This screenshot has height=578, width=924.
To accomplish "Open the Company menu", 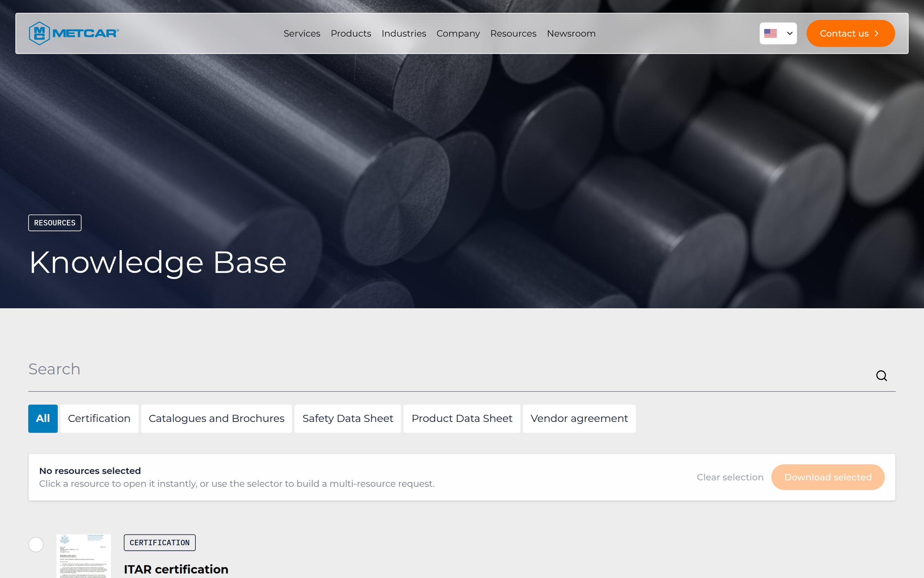I will 458,34.
